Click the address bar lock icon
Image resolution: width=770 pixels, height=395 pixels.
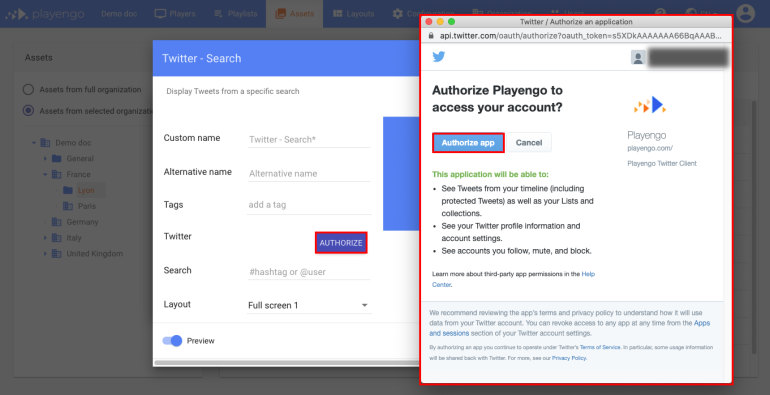[431, 36]
